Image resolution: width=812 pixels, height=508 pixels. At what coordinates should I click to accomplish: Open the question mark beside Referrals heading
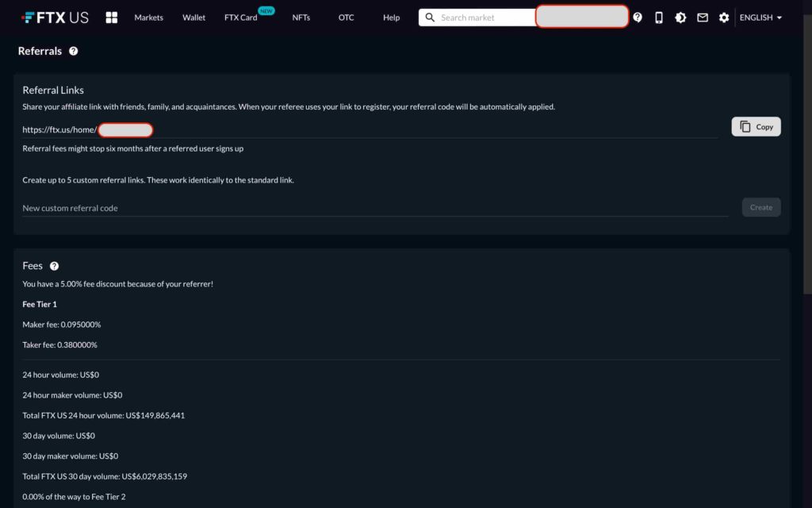point(74,51)
